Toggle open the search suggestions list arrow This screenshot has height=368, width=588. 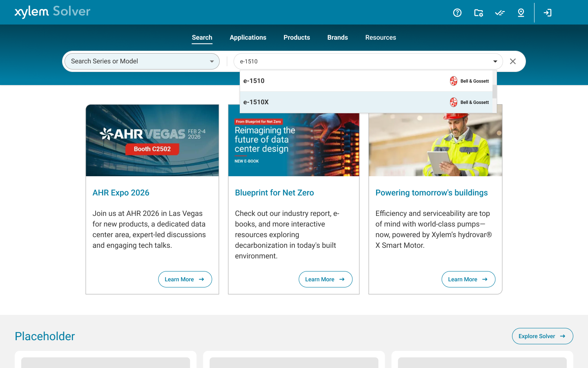coord(495,61)
